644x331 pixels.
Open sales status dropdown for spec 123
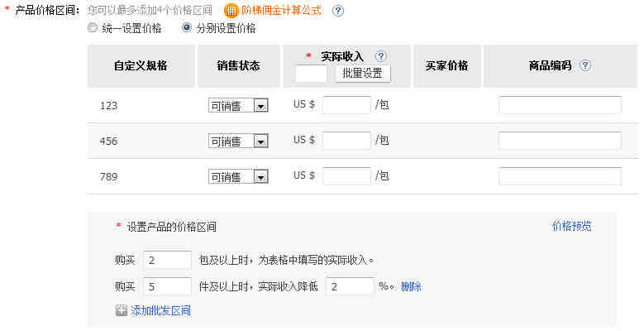(238, 106)
